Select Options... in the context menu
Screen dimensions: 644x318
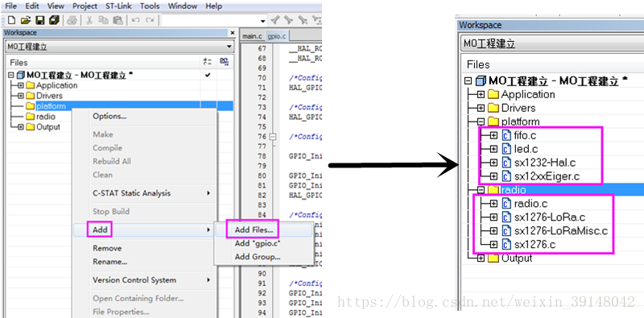point(109,116)
